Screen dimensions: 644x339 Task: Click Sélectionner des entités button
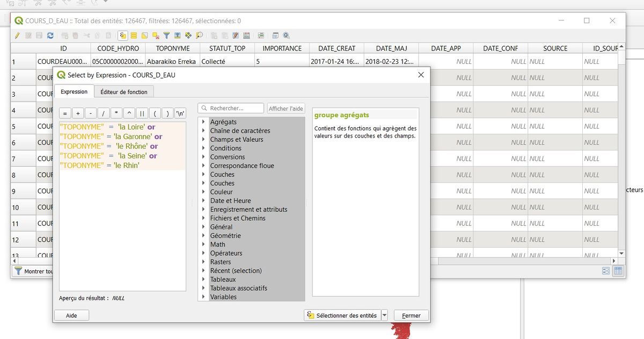click(x=342, y=315)
